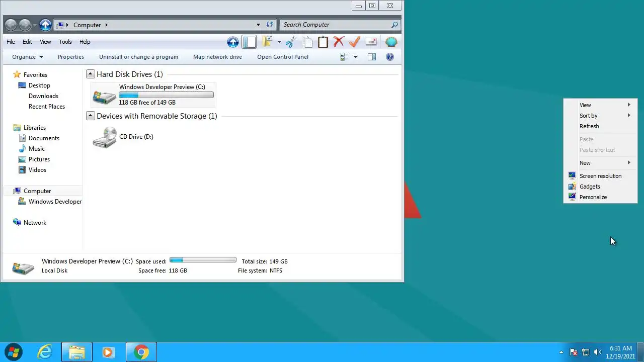The image size is (644, 362).
Task: Switch to Google Chrome on the taskbar
Action: (x=141, y=352)
